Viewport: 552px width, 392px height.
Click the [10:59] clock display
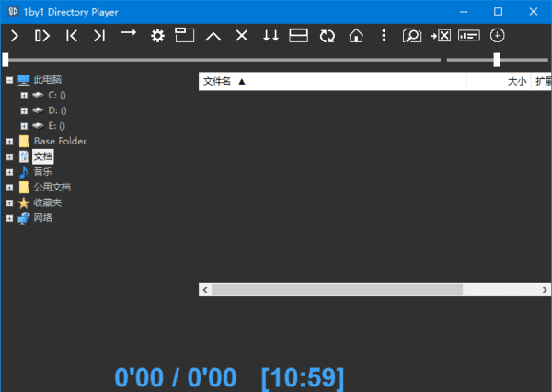[x=303, y=378]
